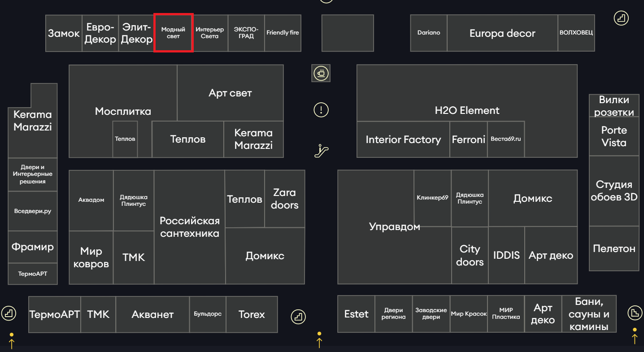Select the stairs icon right of Torex

298,317
